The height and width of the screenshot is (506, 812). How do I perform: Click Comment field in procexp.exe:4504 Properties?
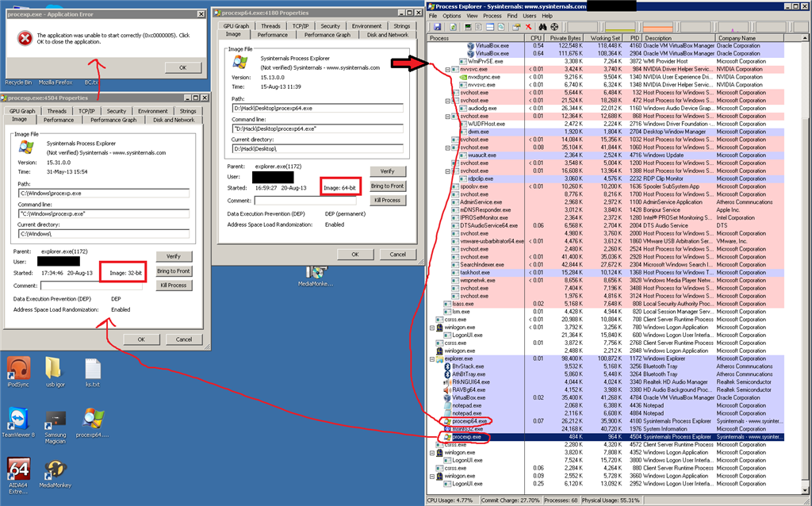[x=91, y=286]
